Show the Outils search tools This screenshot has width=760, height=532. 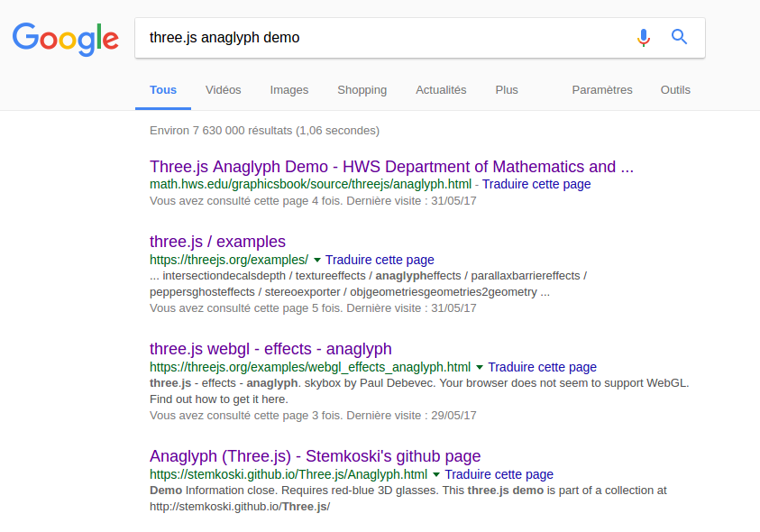click(675, 89)
